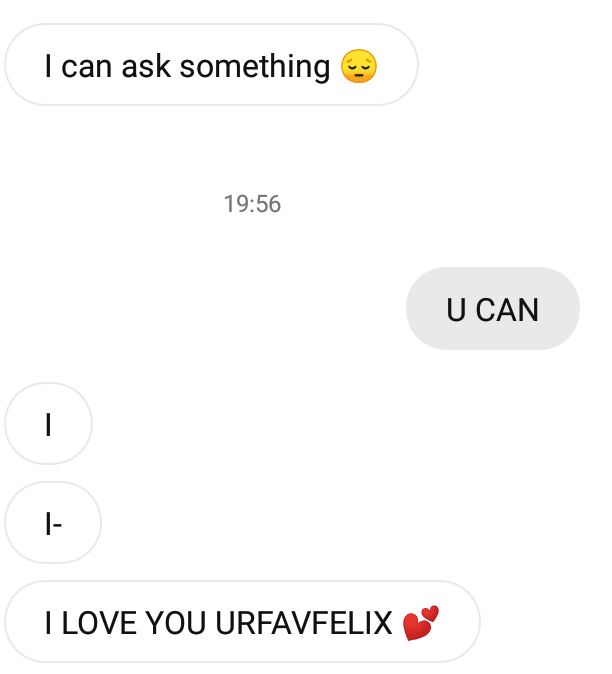Select the gray "U CAN" sent message

point(493,309)
